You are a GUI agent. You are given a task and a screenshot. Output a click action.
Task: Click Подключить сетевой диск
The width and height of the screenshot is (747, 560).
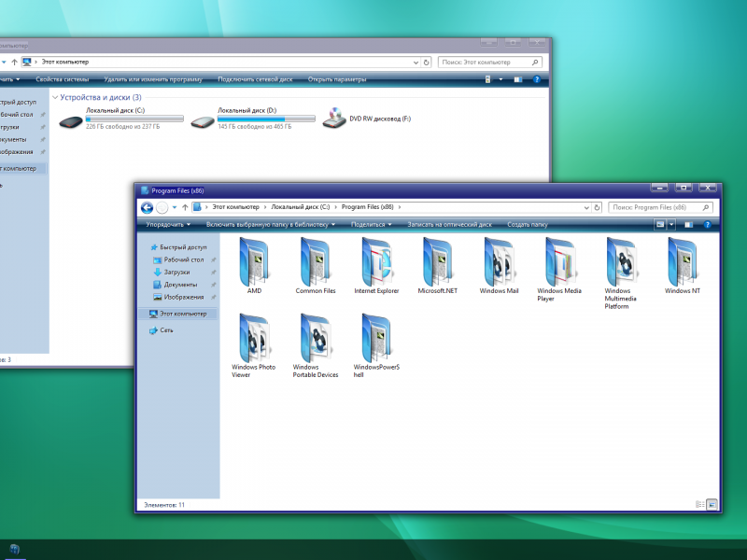coord(255,79)
